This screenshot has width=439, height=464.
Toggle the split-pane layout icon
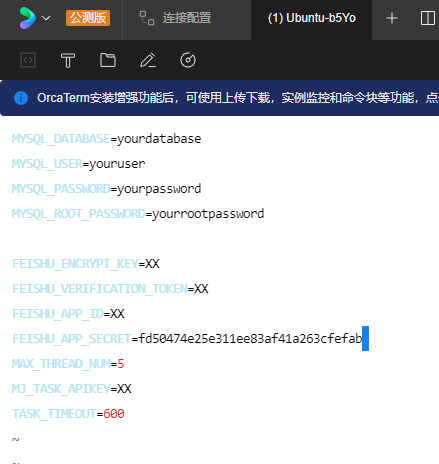pos(428,18)
